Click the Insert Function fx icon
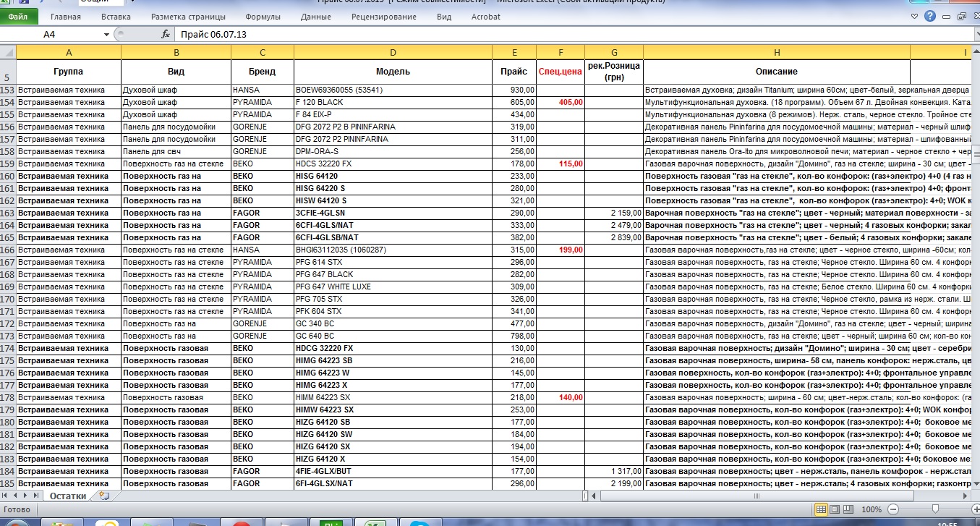980x526 pixels. coord(166,34)
